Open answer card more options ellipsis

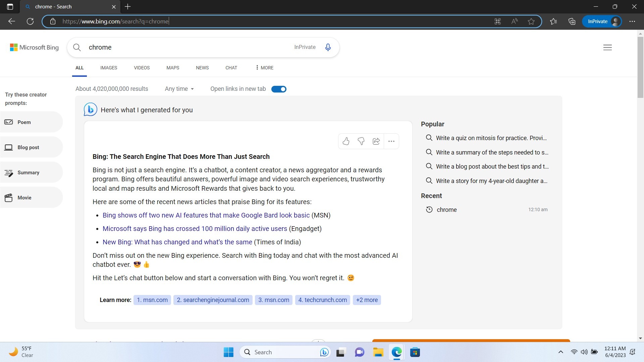coord(391,141)
